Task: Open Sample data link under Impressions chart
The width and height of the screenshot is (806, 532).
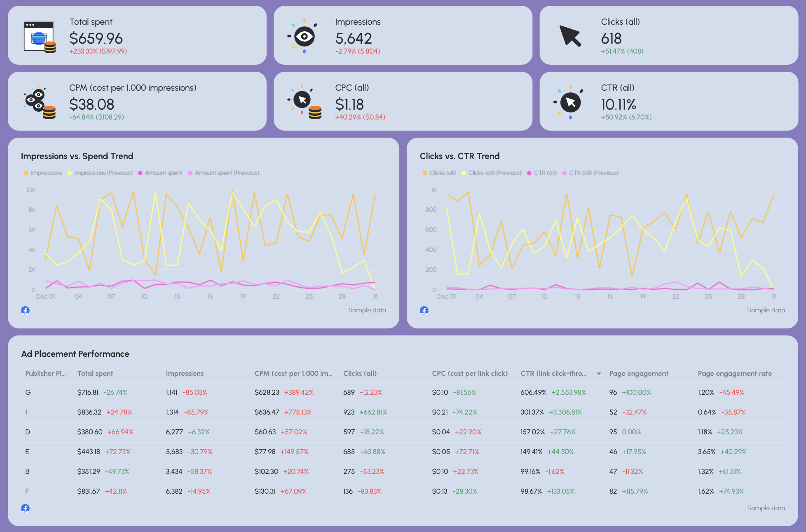Action: [367, 310]
